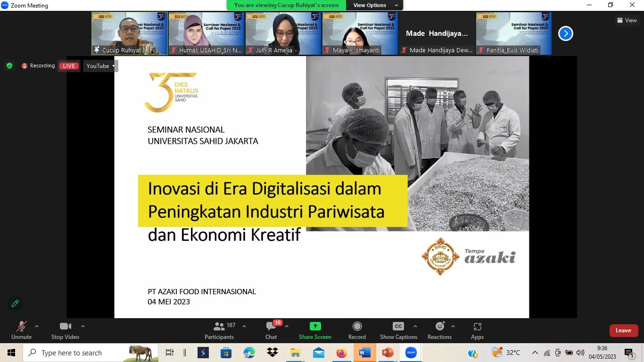Viewport: 644px width, 362px height.
Task: Open Mail app from taskbar
Action: click(x=319, y=353)
